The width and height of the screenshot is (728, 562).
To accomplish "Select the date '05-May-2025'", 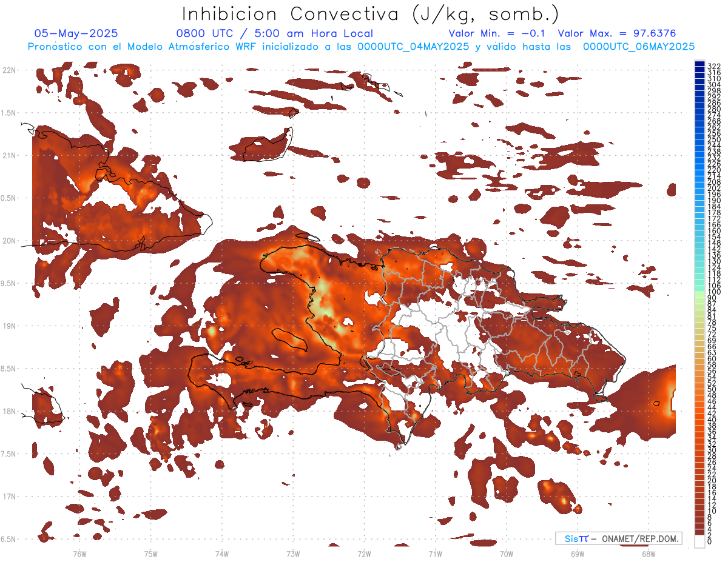I will [x=76, y=33].
